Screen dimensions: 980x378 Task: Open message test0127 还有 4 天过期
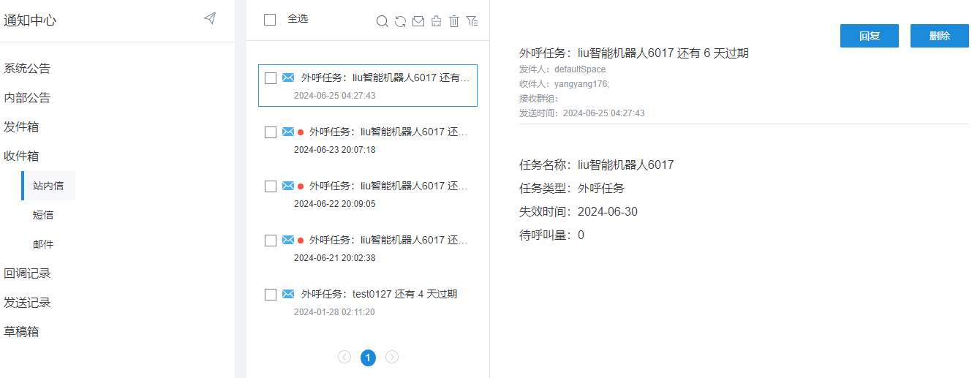click(368, 302)
